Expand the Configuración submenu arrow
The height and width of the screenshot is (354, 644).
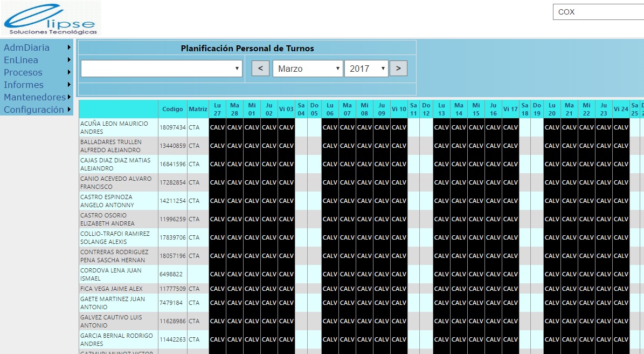69,110
